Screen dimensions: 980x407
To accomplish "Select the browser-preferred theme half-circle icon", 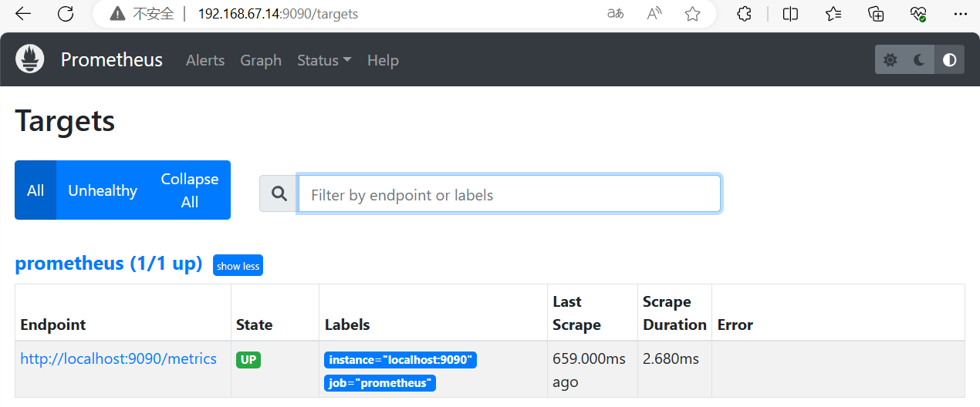I will [x=949, y=60].
